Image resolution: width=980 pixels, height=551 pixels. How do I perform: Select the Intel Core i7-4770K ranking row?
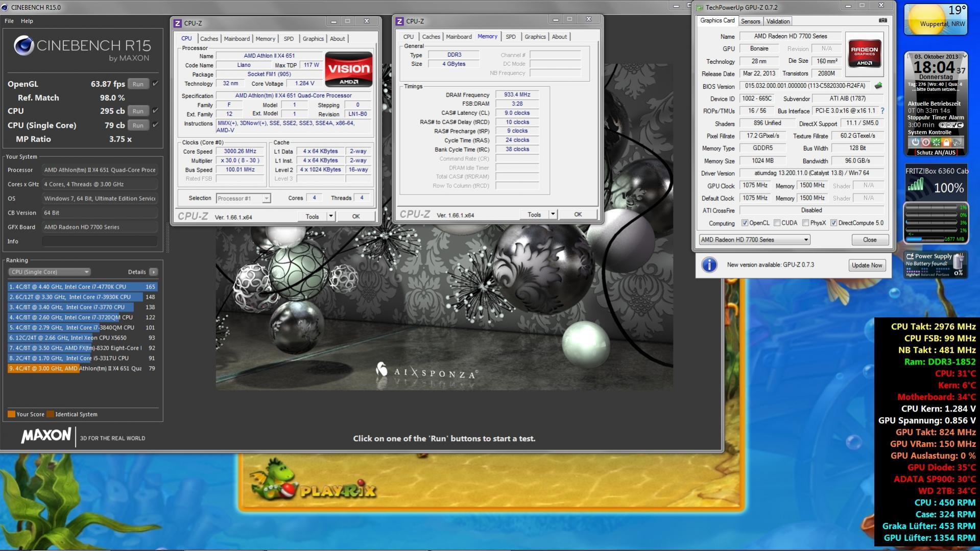coord(82,286)
